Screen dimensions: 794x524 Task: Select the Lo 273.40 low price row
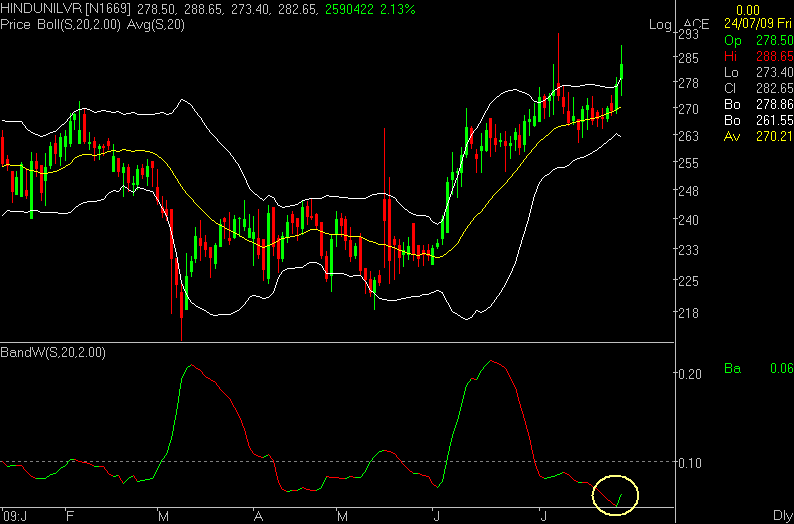(x=759, y=72)
